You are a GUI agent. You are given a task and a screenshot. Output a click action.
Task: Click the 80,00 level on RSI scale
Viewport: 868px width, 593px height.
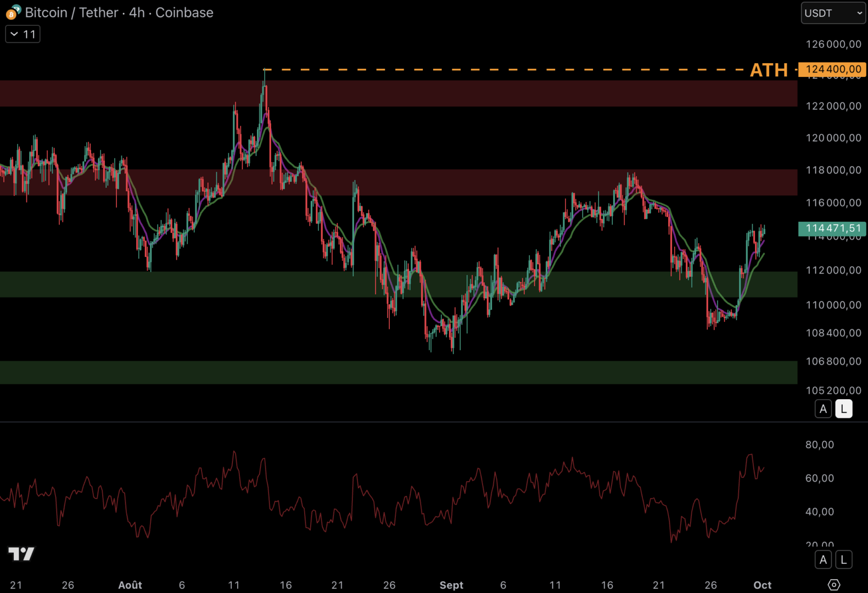819,445
